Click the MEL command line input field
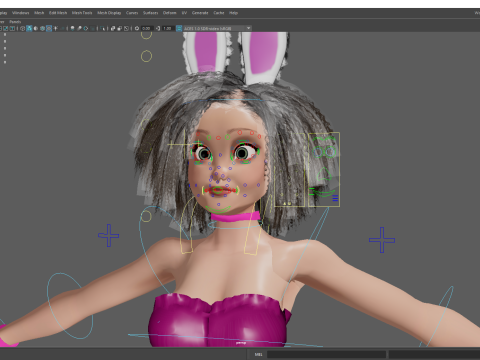Viewport: 480px width, 360px height. [326, 354]
